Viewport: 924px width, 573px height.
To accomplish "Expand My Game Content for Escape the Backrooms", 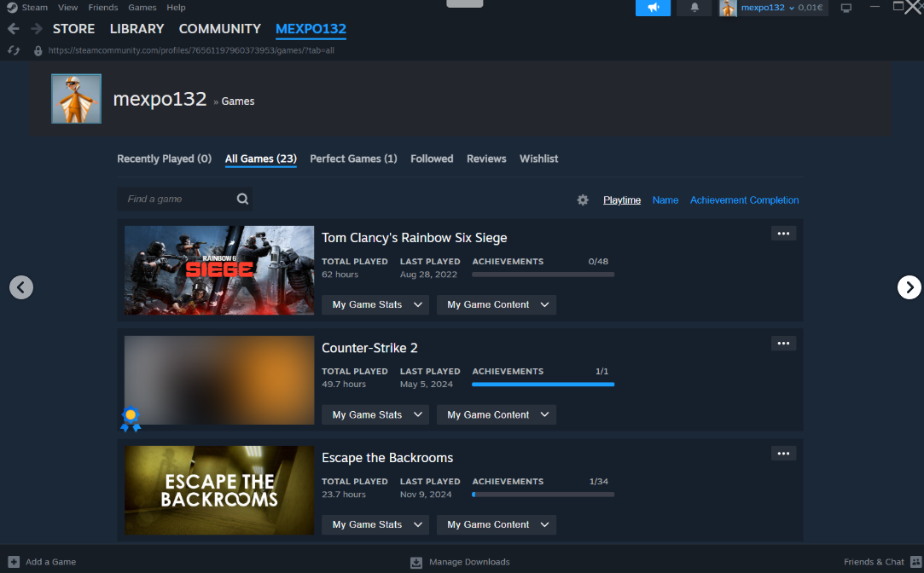I will click(x=497, y=524).
